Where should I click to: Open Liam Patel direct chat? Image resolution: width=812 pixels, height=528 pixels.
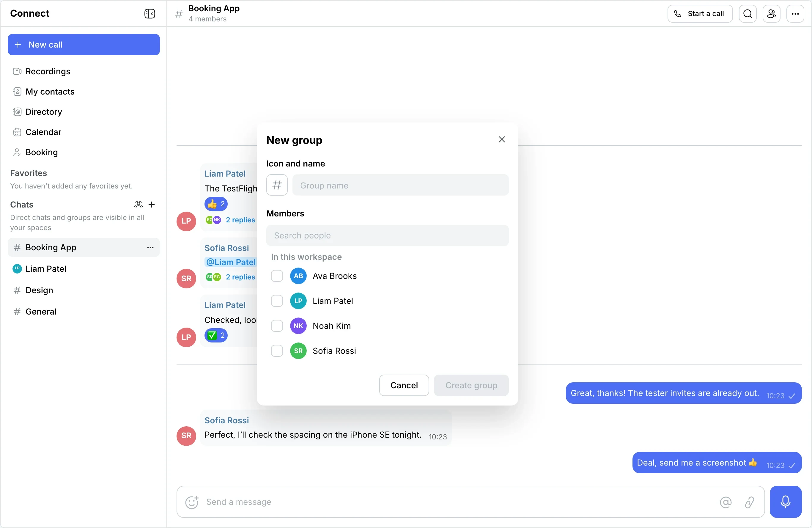coord(84,268)
